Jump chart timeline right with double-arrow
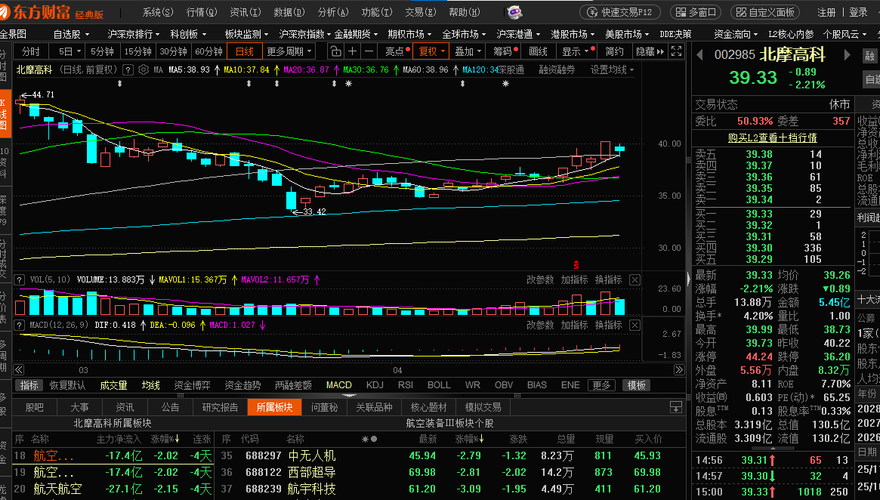The image size is (880, 500). [679, 369]
